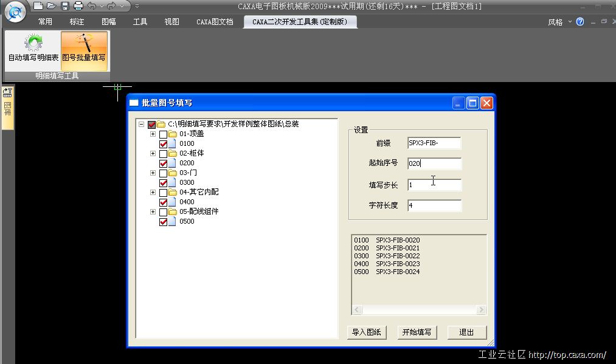Image resolution: width=616 pixels, height=364 pixels.
Task: Print using the printer icon
Action: pyautogui.click(x=78, y=5)
